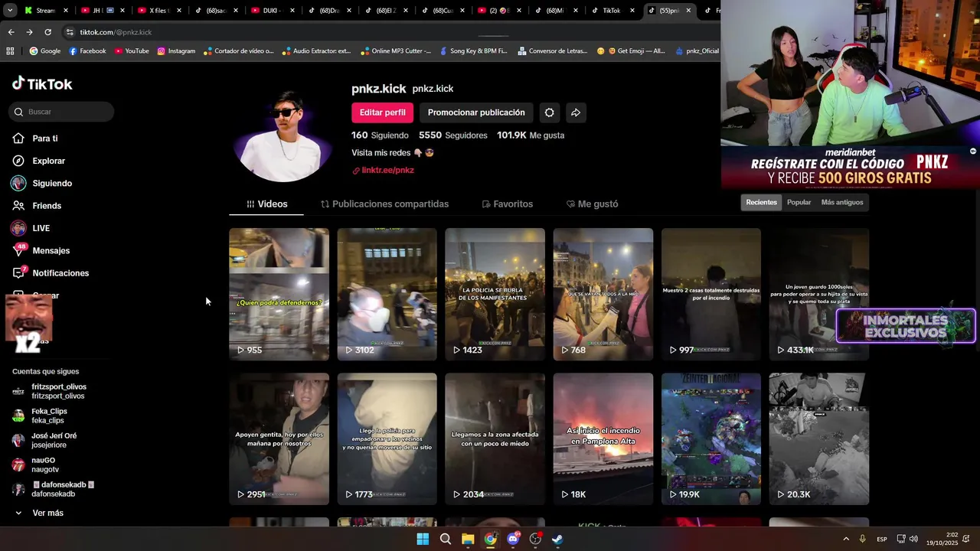Sort videos by Más antiguos
Viewport: 980px width, 551px height.
pyautogui.click(x=842, y=202)
